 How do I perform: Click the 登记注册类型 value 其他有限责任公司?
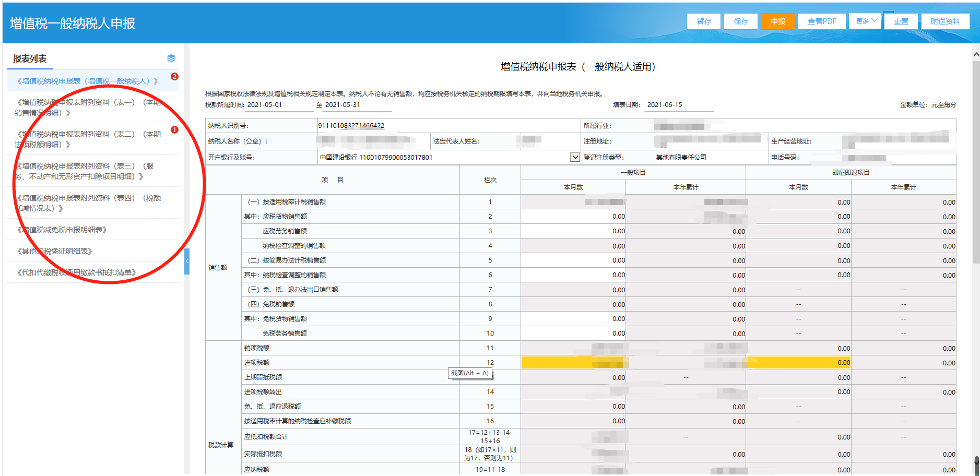[x=681, y=158]
